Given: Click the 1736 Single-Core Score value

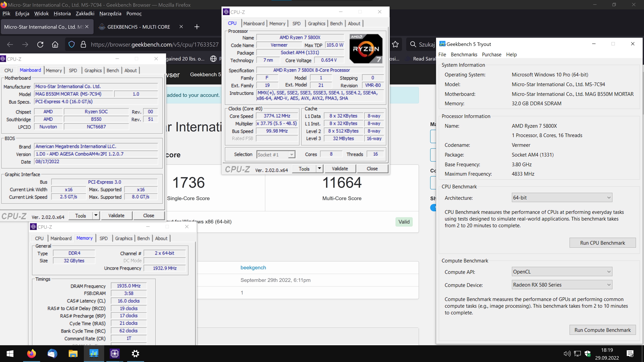Looking at the screenshot, I should [x=189, y=183].
